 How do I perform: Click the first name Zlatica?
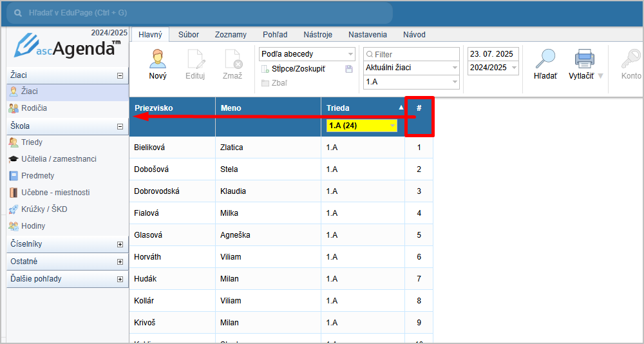coord(232,147)
